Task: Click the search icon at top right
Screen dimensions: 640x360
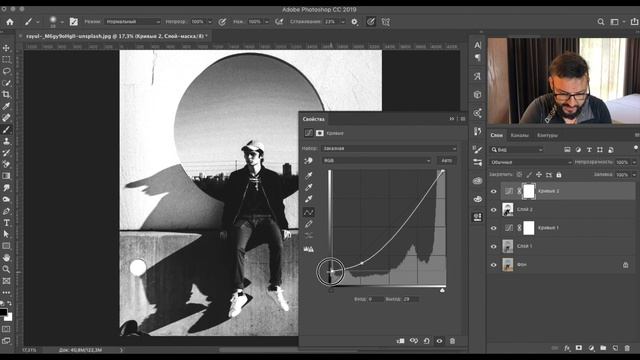Action: click(601, 22)
